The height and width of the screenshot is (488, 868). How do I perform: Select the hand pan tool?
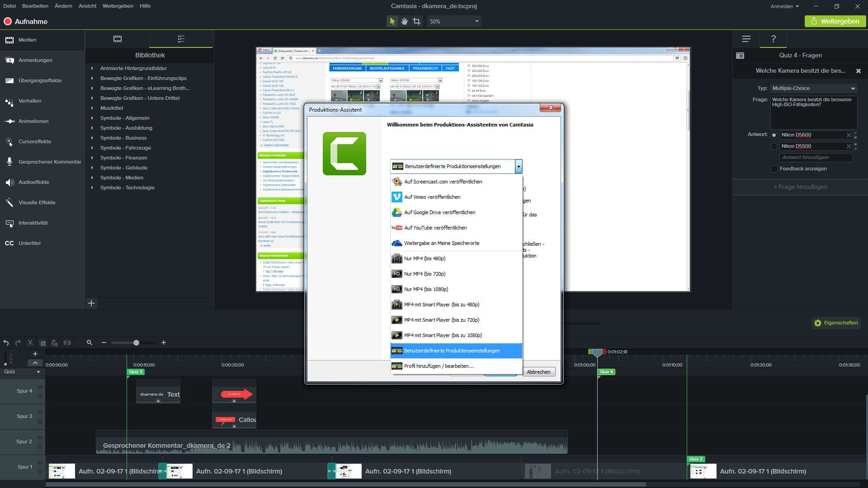[404, 21]
